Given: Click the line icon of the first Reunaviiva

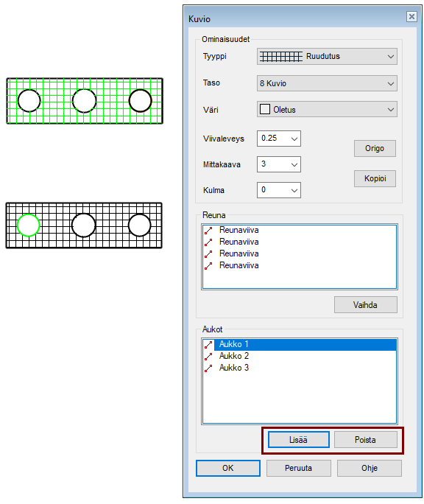Looking at the screenshot, I should 208,231.
